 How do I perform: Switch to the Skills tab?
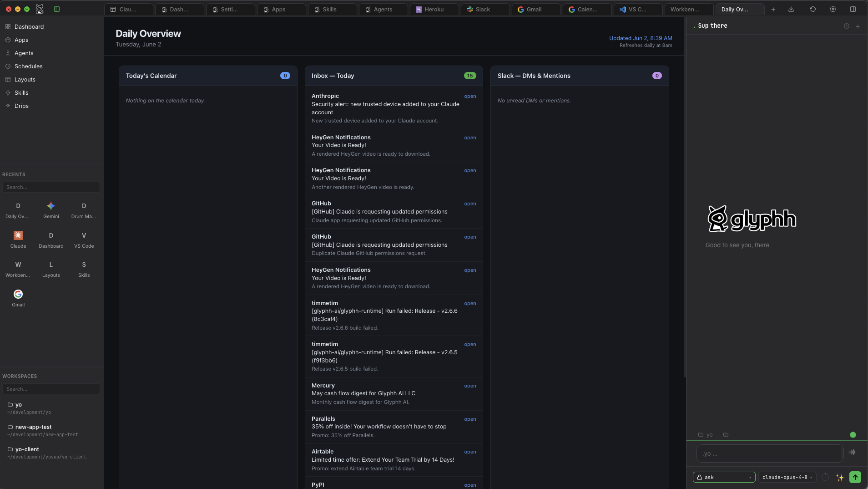333,10
